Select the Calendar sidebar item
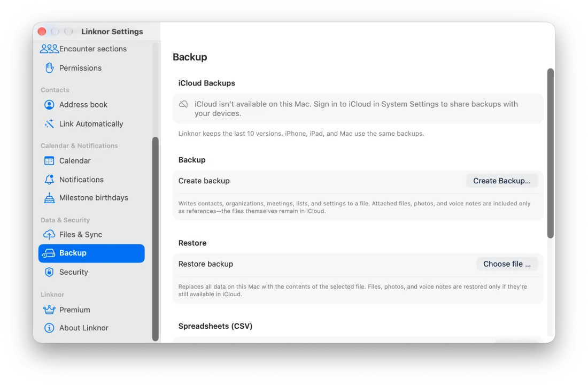 [91, 161]
